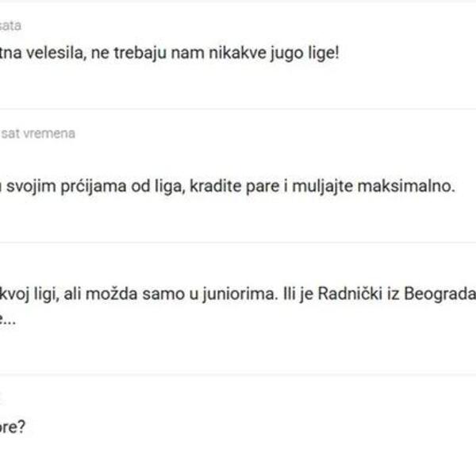Click the word "Beograda" in third comment
Viewport: 476px width, 476px height.
[x=439, y=296]
